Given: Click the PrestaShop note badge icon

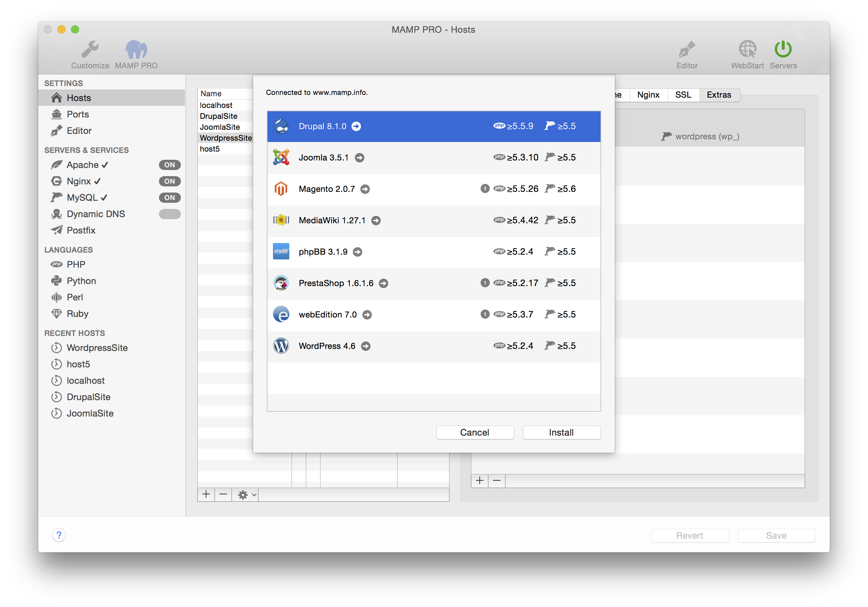Looking at the screenshot, I should (485, 283).
